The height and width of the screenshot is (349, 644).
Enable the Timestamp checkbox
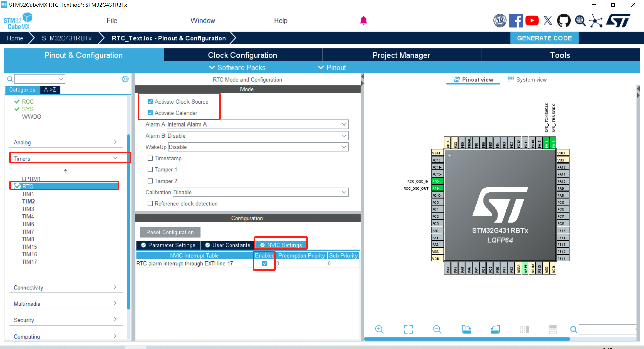(x=150, y=158)
